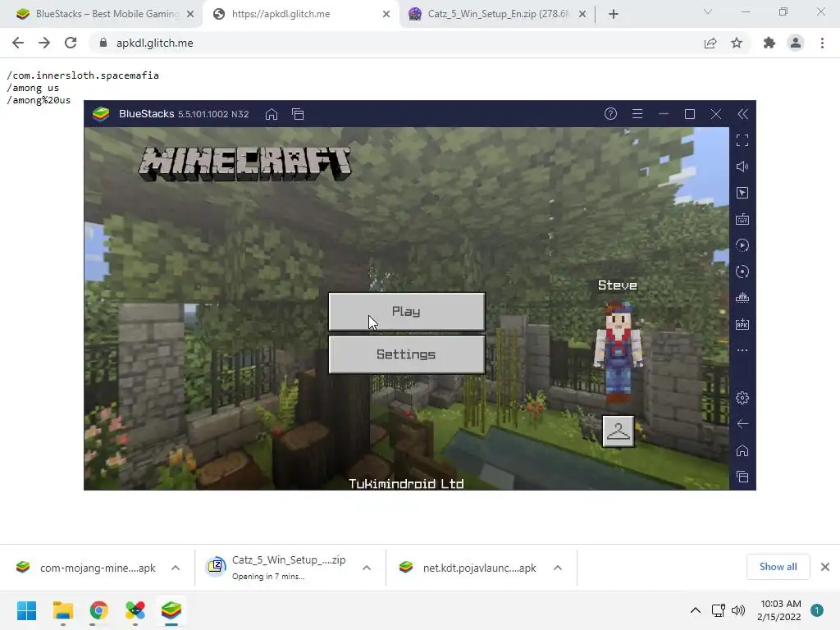
Task: Click the BlueStacks home icon in title bar
Action: (272, 114)
